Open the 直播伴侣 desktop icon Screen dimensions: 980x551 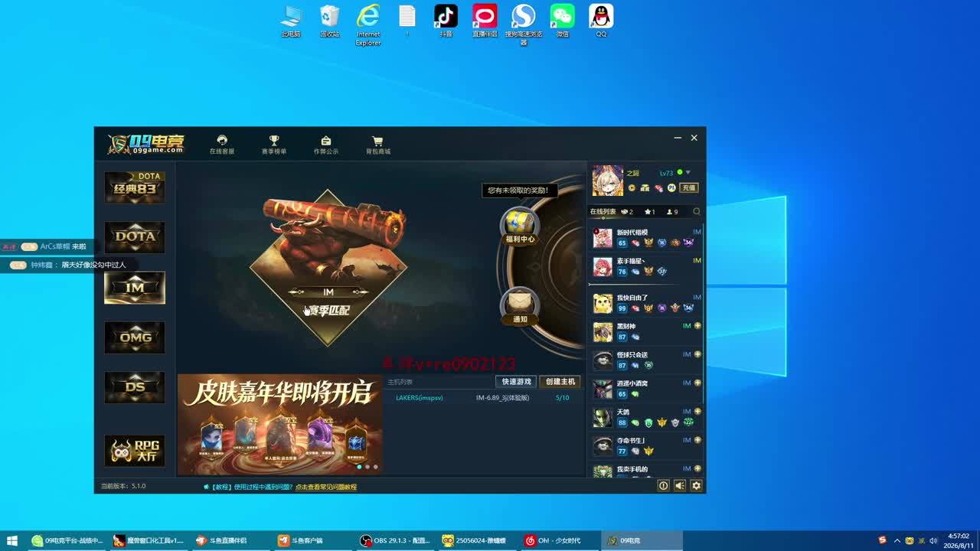(485, 21)
